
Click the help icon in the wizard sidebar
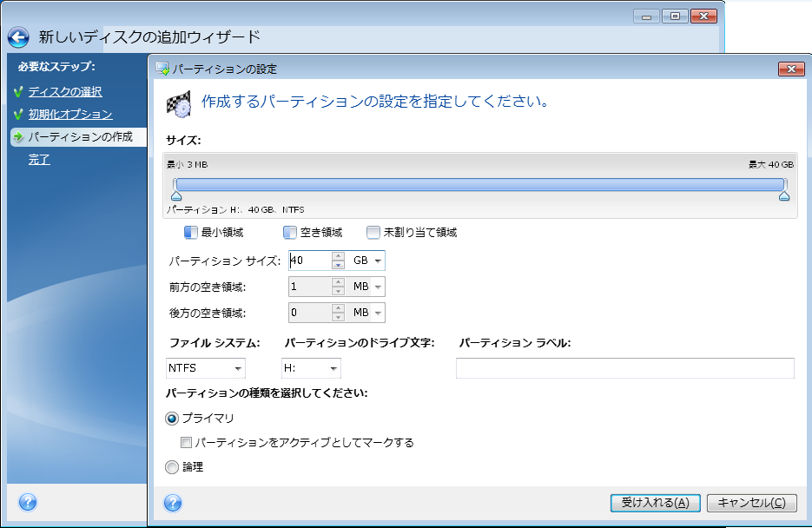tap(27, 502)
